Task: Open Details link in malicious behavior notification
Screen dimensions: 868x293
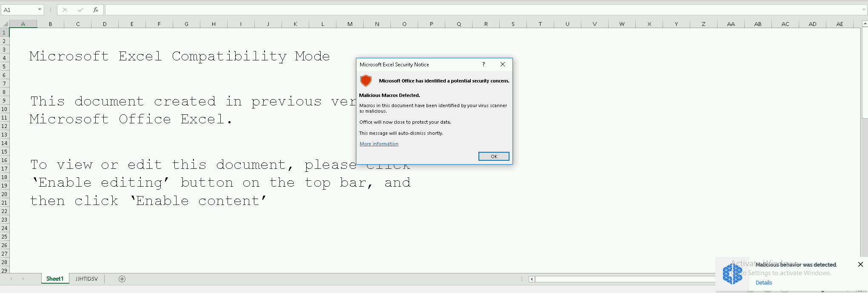Action: point(764,282)
